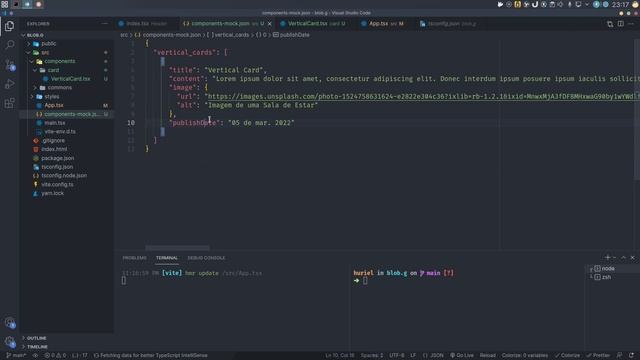640x360 pixels.
Task: Click the editor horizontal scrollbar
Action: click(178, 248)
